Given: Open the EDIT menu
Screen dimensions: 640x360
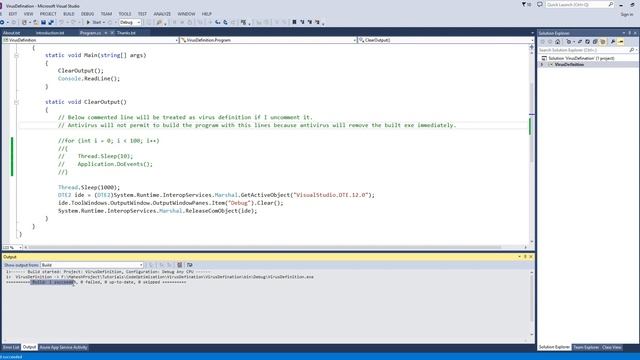Looking at the screenshot, I should 13,14.
